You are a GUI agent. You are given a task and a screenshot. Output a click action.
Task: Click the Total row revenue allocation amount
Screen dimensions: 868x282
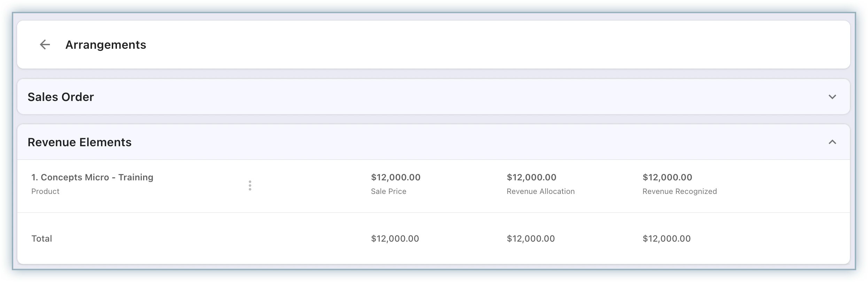pos(531,238)
